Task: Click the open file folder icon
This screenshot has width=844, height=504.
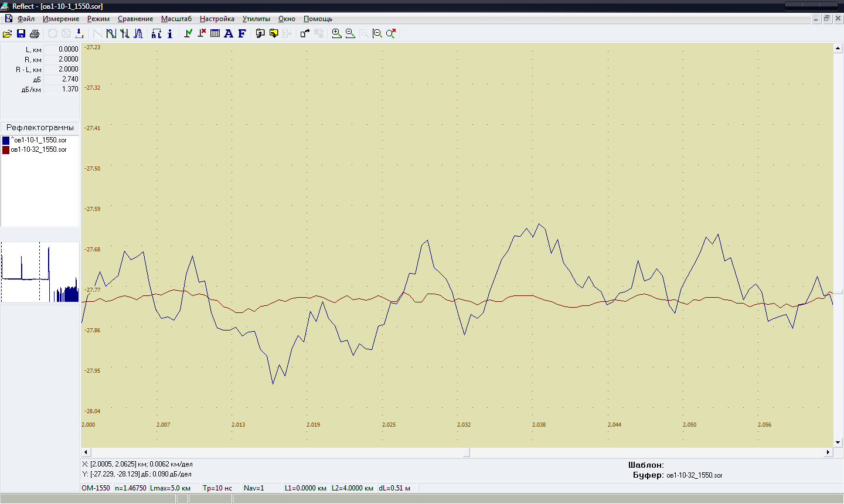Action: point(8,34)
